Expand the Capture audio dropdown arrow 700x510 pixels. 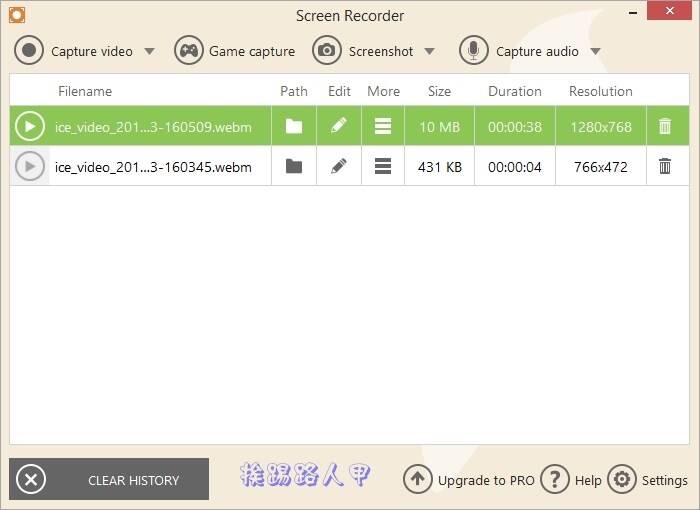click(x=595, y=51)
